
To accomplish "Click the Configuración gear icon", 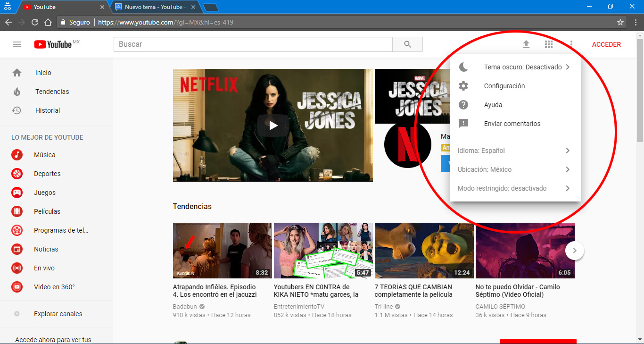I will [x=463, y=86].
